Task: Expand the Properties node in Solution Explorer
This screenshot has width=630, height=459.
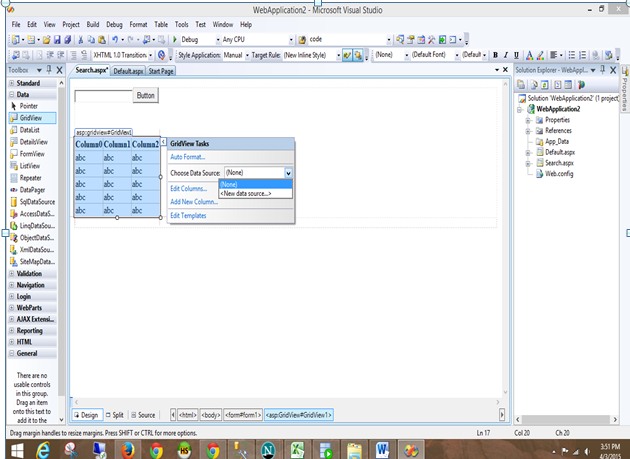Action: 528,120
